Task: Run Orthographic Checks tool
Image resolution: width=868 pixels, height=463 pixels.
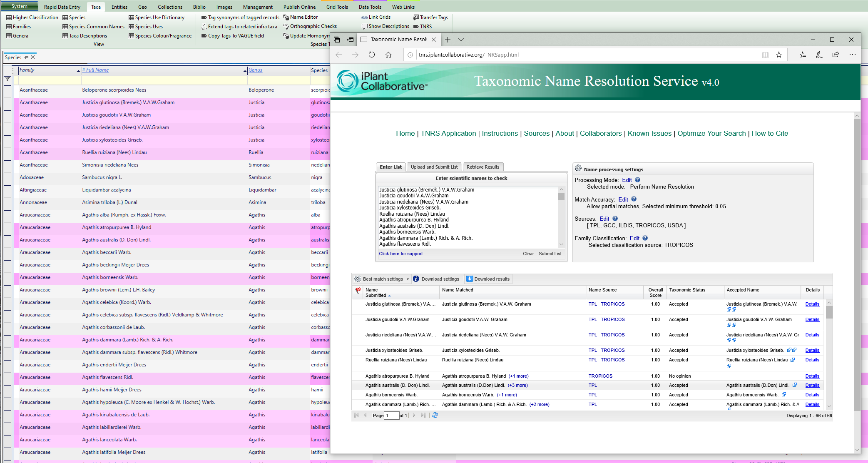Action: (310, 26)
